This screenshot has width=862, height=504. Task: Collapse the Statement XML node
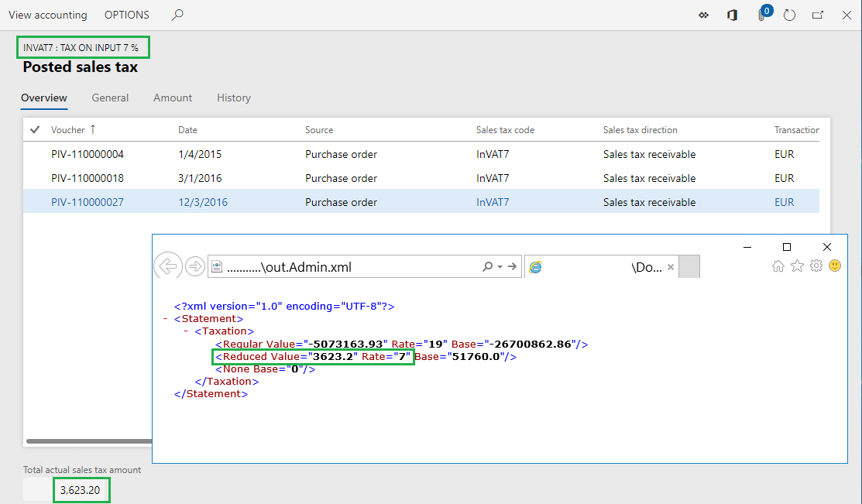[x=165, y=319]
